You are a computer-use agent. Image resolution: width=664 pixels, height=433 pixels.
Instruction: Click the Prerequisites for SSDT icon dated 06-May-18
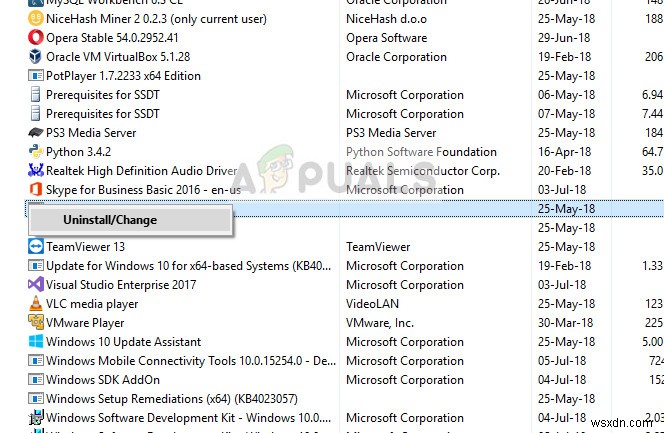tap(36, 95)
